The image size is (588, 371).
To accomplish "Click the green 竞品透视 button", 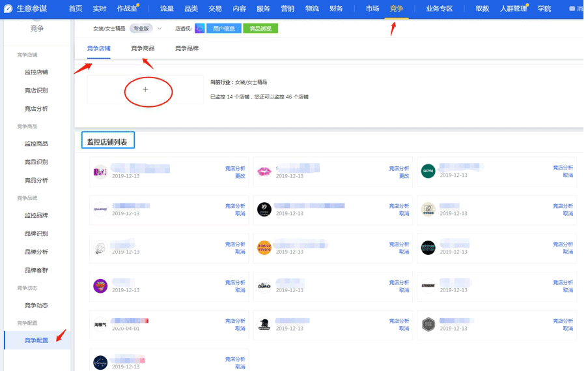I will coord(260,29).
